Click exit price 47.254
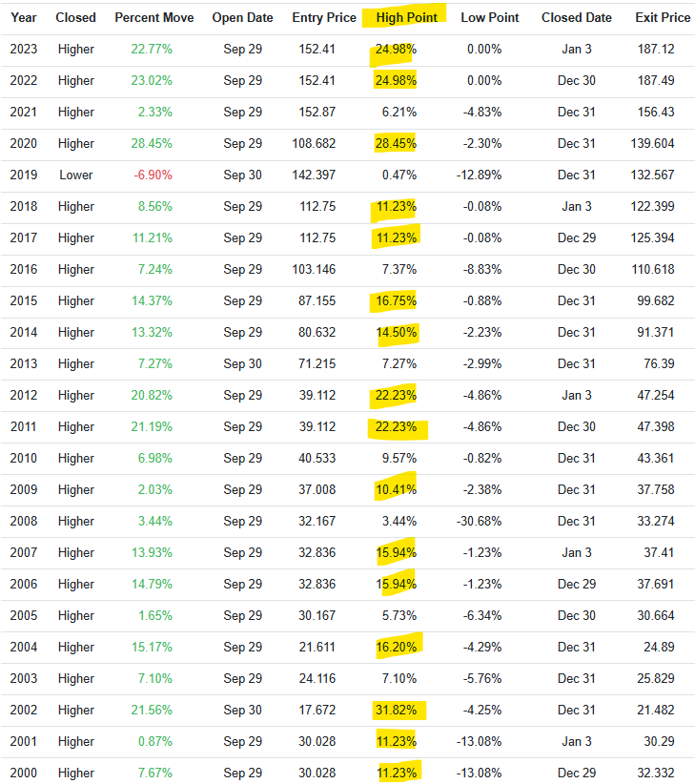This screenshot has height=784, width=695. pos(656,396)
